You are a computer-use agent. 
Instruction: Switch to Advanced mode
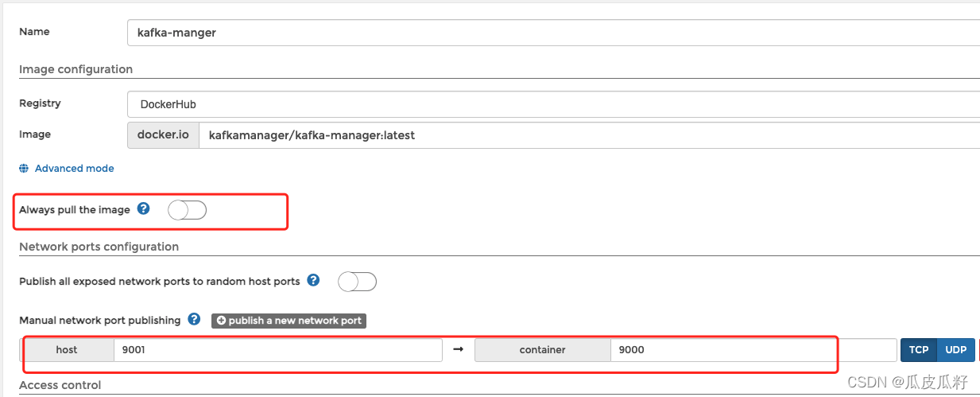coord(74,169)
